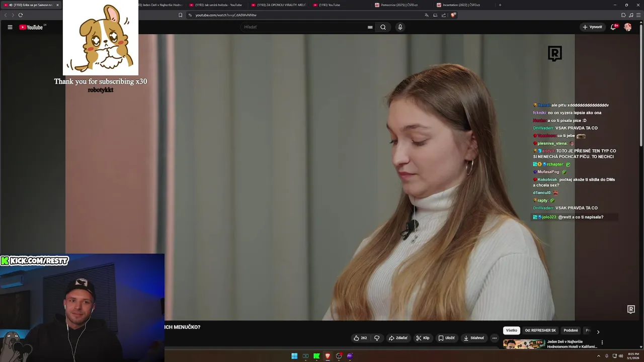The image size is (644, 362).
Task: Show next filter chips with arrow
Action: (x=598, y=332)
